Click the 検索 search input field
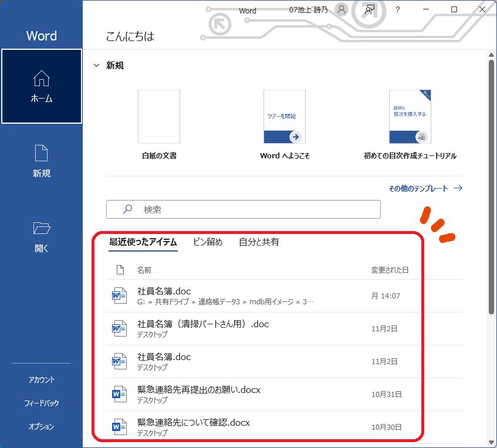497x448 pixels. coord(244,209)
